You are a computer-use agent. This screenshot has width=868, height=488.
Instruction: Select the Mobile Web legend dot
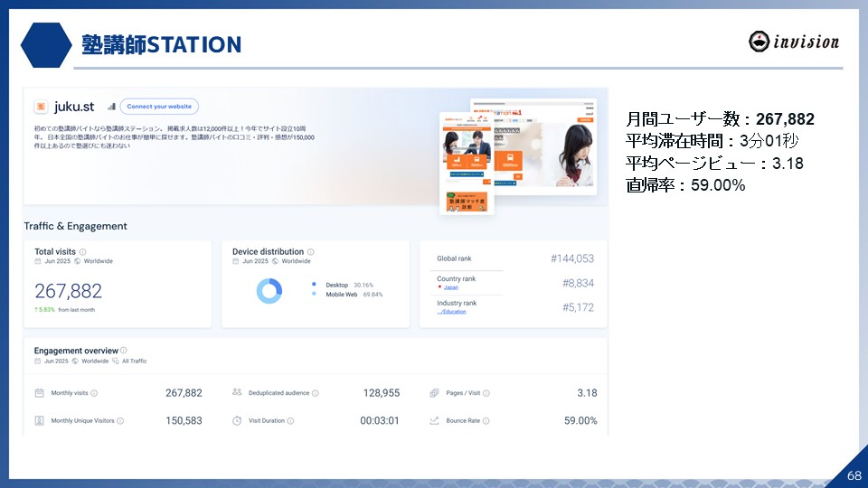[x=314, y=294]
